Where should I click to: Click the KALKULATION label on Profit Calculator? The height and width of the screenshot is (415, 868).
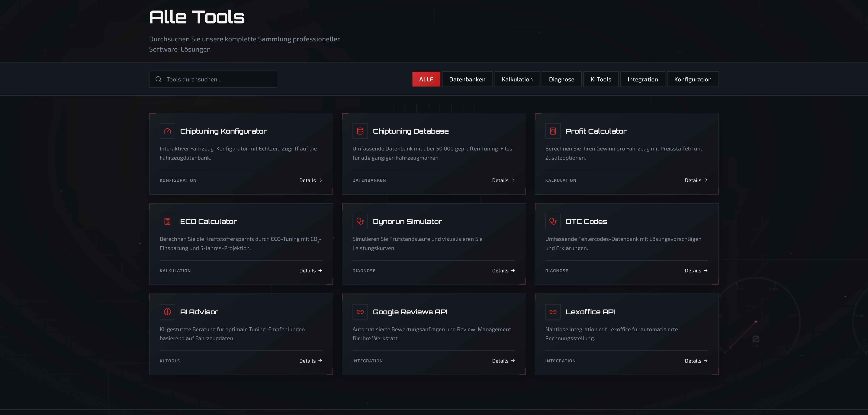pos(561,180)
